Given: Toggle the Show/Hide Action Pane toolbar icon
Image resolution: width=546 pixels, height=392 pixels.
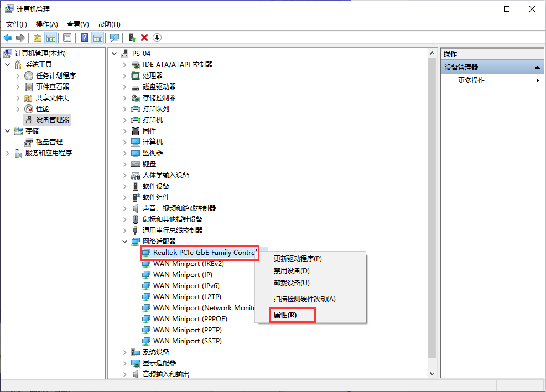Looking at the screenshot, I should click(x=98, y=38).
